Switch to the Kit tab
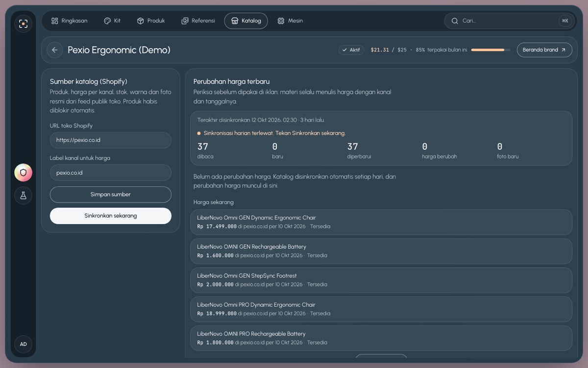588x368 pixels. (x=112, y=21)
